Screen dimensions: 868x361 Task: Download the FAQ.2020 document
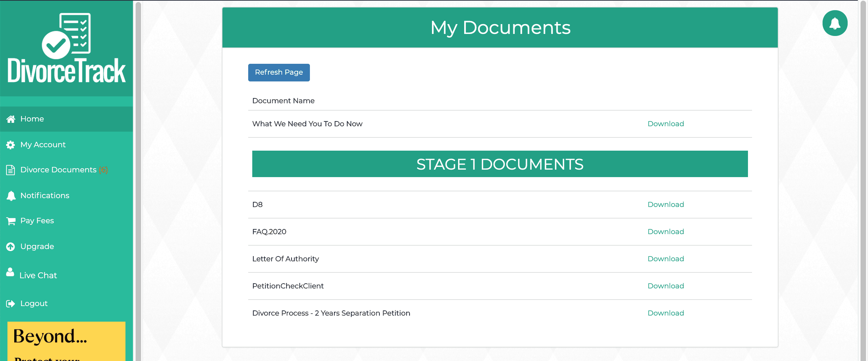click(x=666, y=232)
